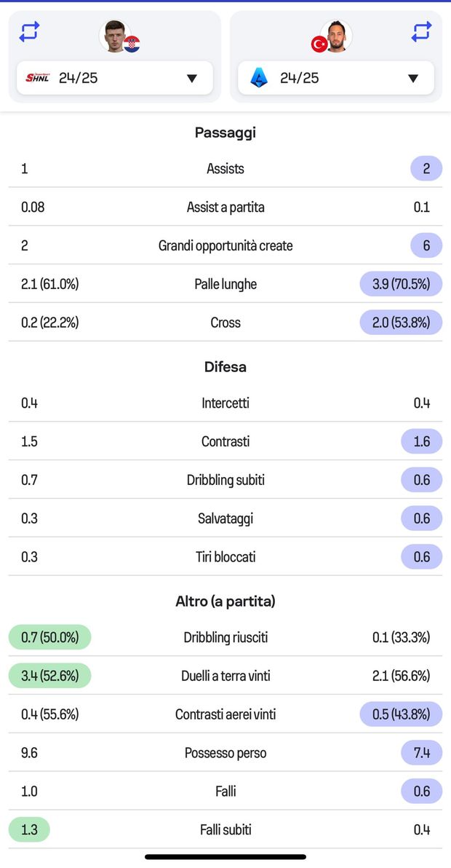Expand the left season dropdown arrow
Image resolution: width=451 pixels, height=868 pixels.
192,79
